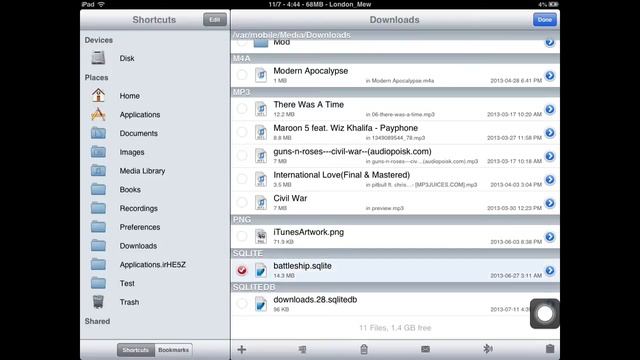
Task: Open the Trash icon
Action: (98, 302)
